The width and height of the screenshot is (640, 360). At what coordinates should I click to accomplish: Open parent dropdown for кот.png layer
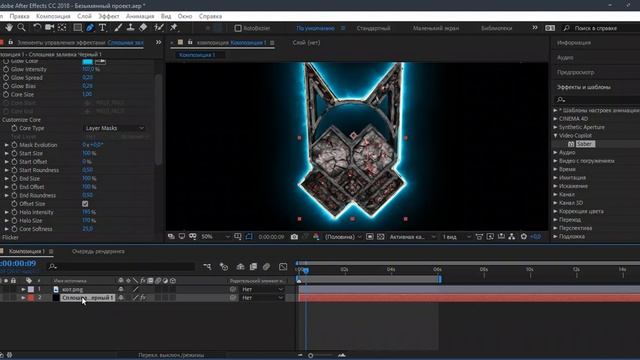point(262,289)
